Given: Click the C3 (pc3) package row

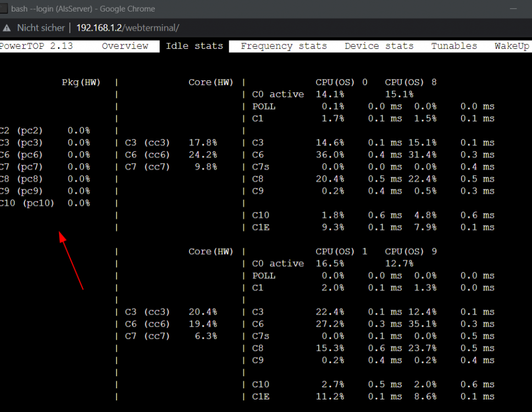Looking at the screenshot, I should [x=45, y=143].
